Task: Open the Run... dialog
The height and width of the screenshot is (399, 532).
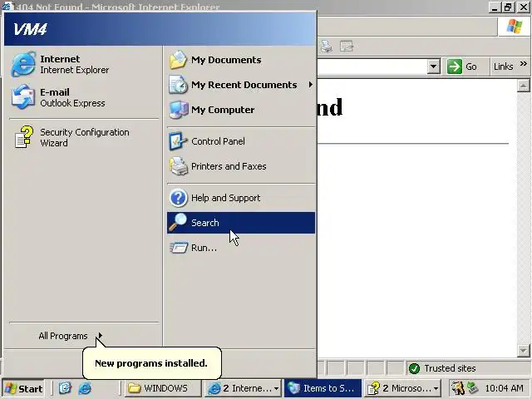Action: [x=241, y=248]
